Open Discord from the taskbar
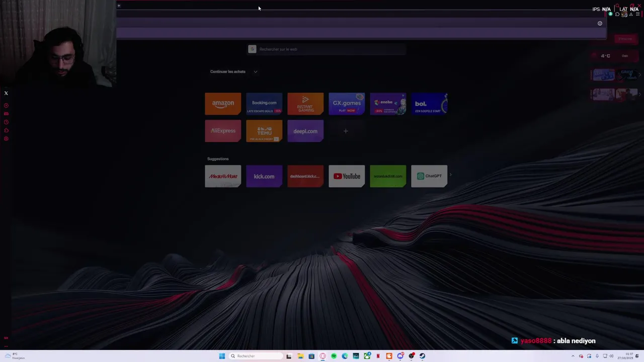644x362 pixels. tap(400, 356)
